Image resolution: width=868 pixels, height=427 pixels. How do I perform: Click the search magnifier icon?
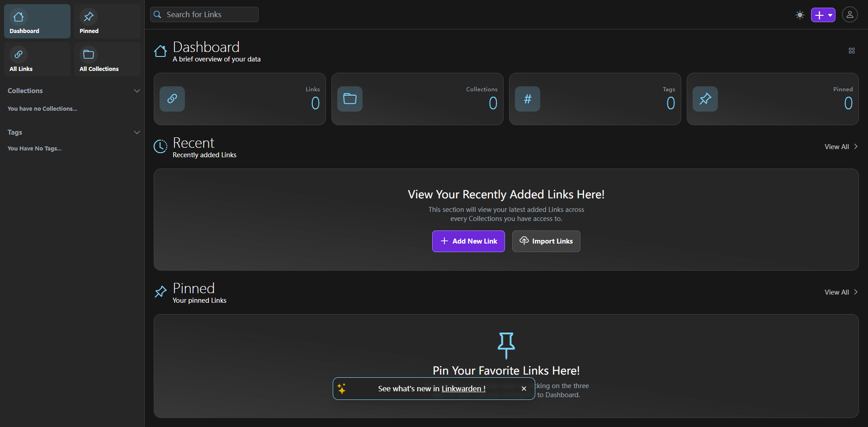coord(158,14)
